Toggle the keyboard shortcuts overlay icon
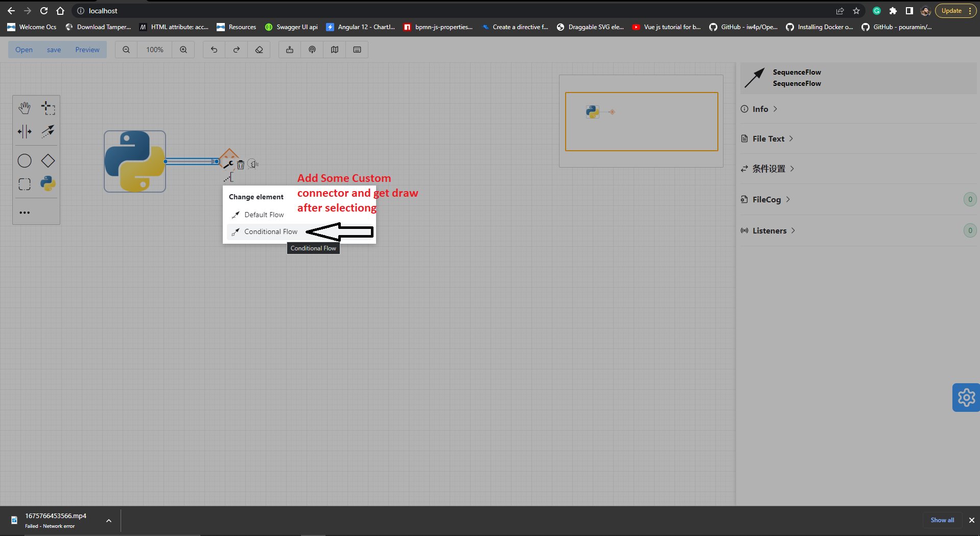 coord(357,50)
